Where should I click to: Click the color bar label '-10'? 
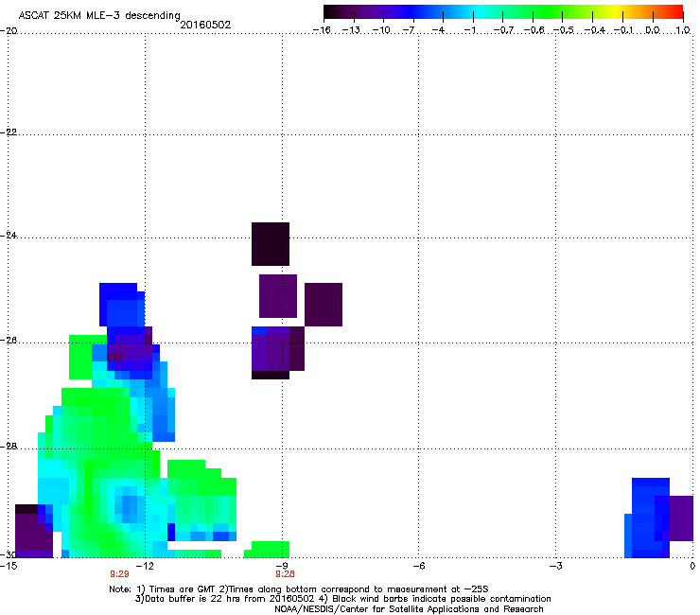[381, 30]
